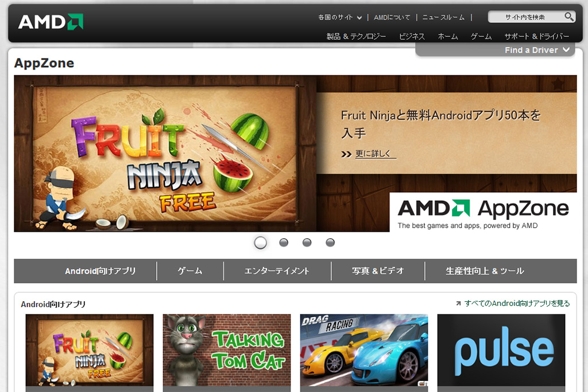
Task: Switch to the エンターテイメント tab
Action: [x=277, y=271]
